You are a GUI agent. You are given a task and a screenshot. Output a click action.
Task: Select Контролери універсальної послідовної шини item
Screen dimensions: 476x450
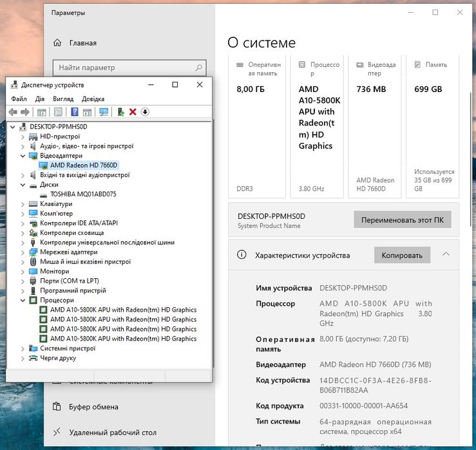107,243
